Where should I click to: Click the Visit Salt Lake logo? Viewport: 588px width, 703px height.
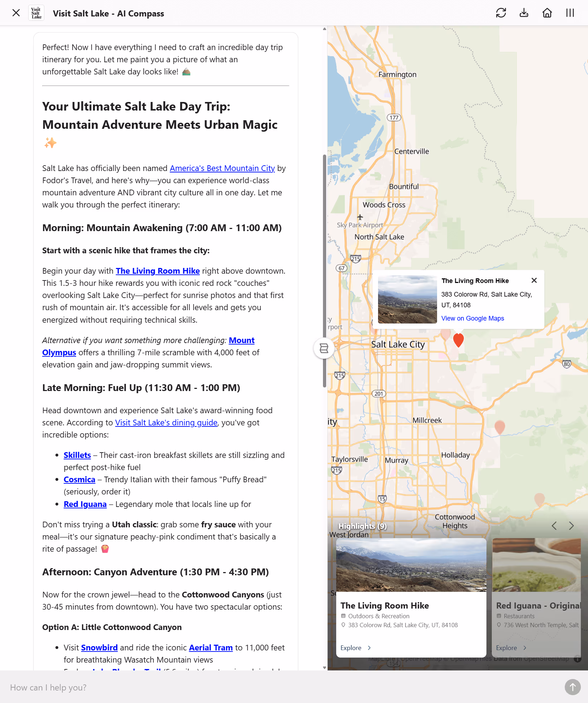[36, 12]
